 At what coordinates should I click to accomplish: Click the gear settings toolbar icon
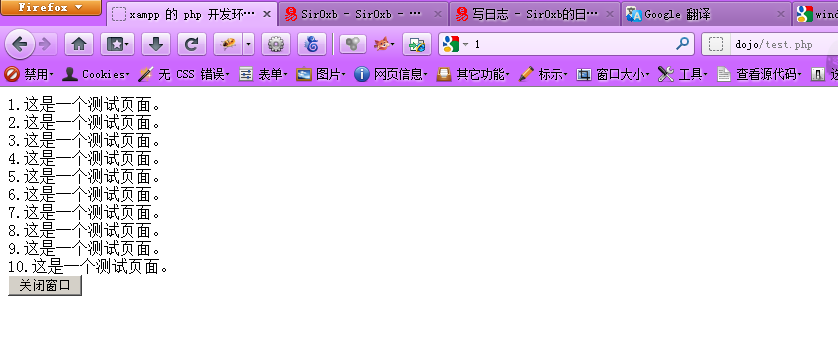[x=276, y=44]
